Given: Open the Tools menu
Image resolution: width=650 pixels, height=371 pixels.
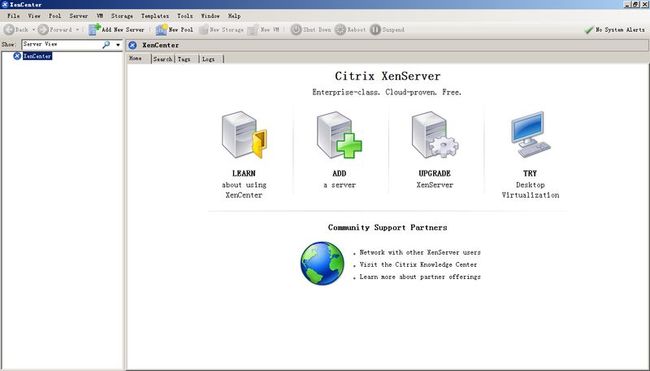Looking at the screenshot, I should pyautogui.click(x=185, y=16).
